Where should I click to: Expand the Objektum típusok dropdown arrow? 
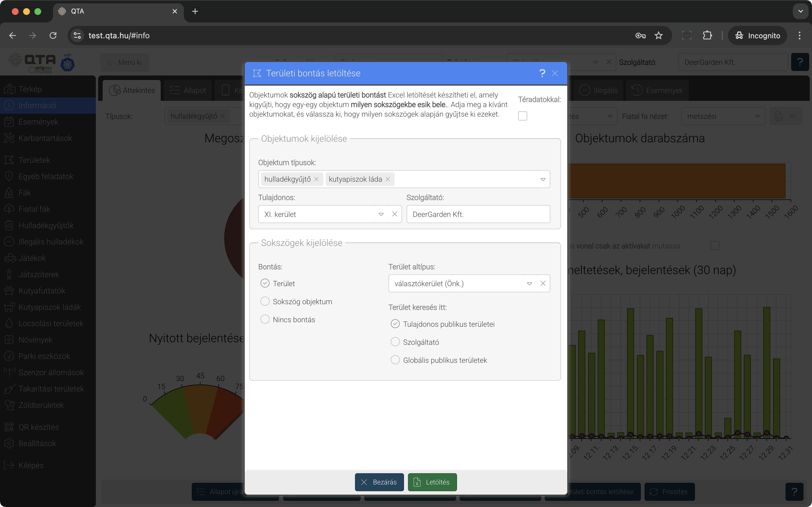click(542, 179)
